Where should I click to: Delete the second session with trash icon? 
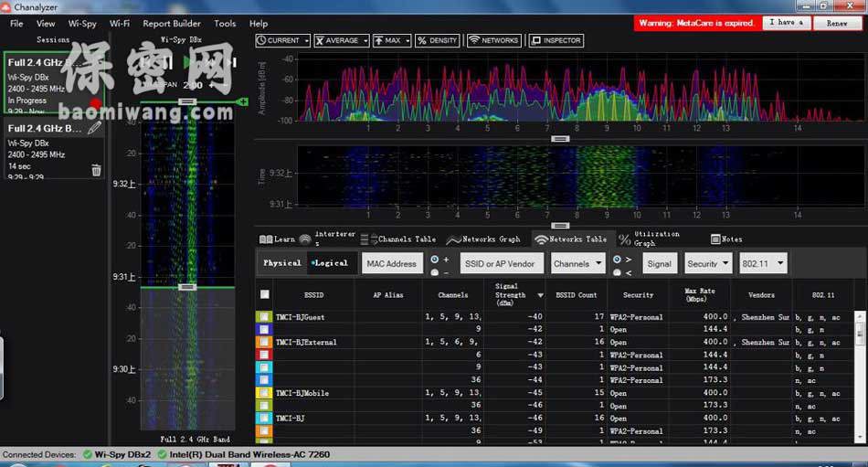click(96, 170)
